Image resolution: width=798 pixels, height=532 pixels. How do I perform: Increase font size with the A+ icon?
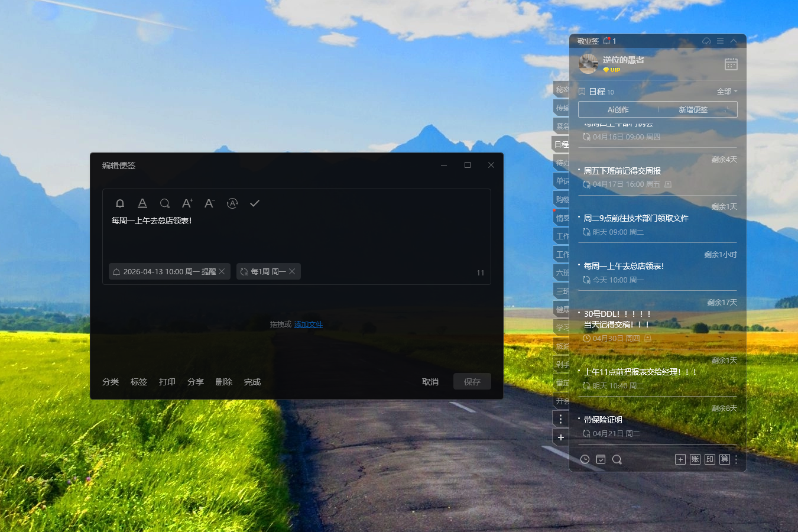click(x=187, y=203)
